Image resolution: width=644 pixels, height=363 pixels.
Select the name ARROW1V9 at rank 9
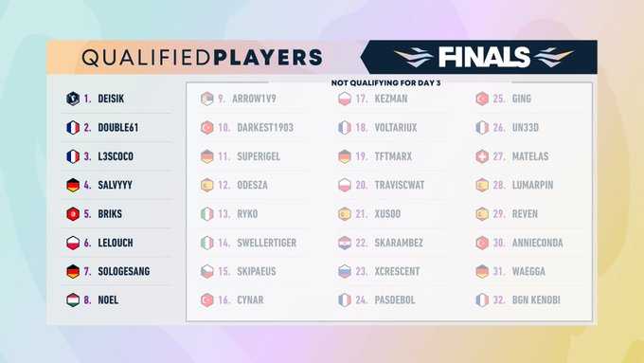click(254, 99)
